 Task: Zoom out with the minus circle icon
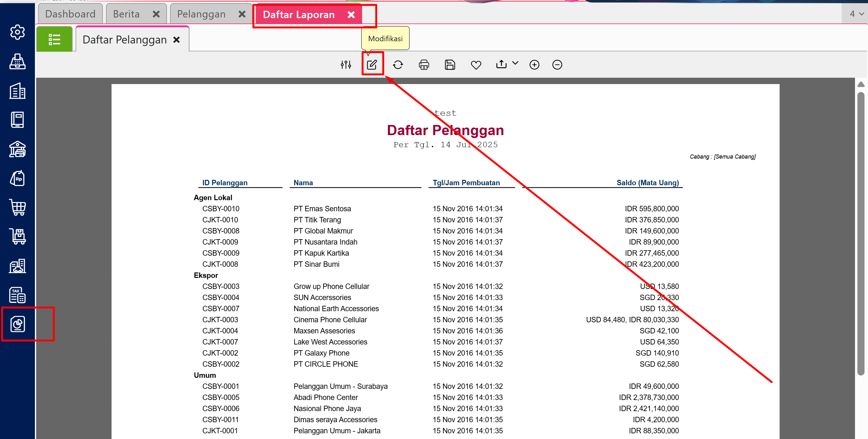pos(557,65)
